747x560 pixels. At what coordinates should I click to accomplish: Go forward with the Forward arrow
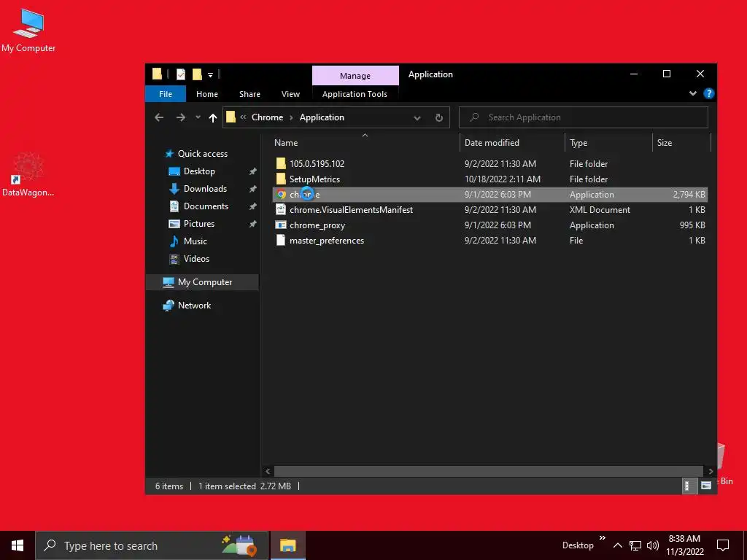(181, 117)
